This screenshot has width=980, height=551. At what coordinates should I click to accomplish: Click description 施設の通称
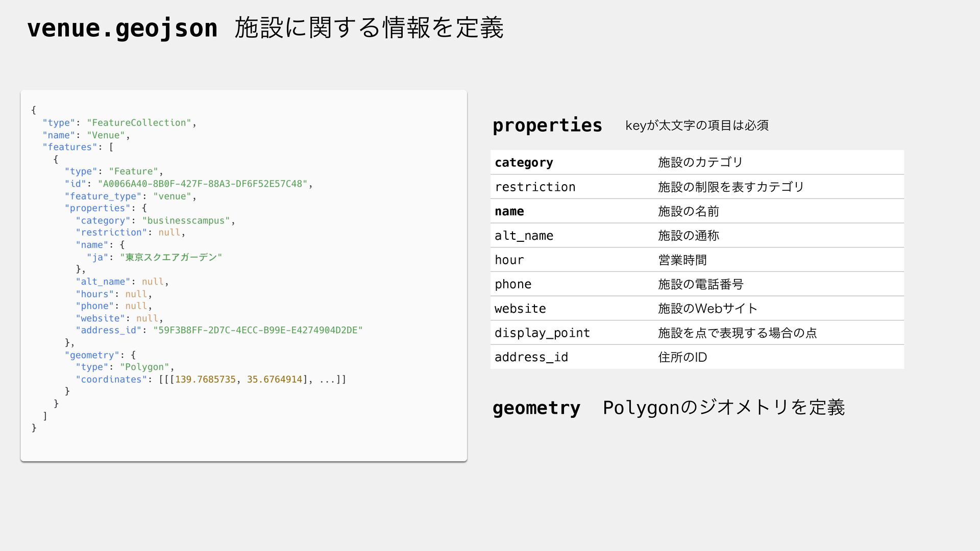click(x=689, y=236)
